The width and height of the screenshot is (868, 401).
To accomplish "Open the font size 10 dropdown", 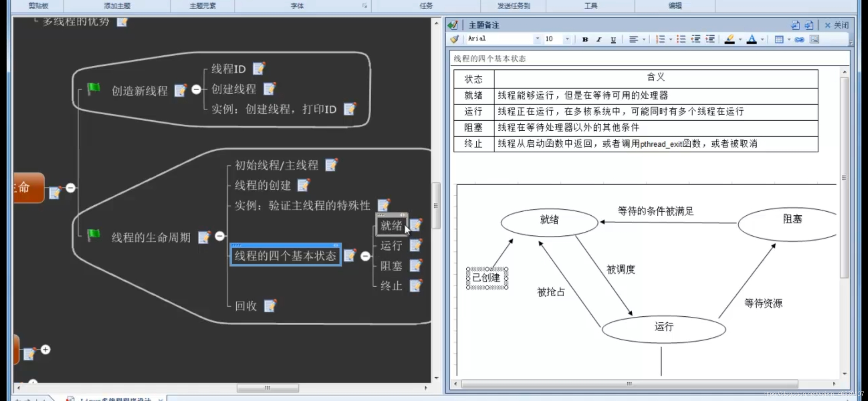I will click(x=567, y=39).
